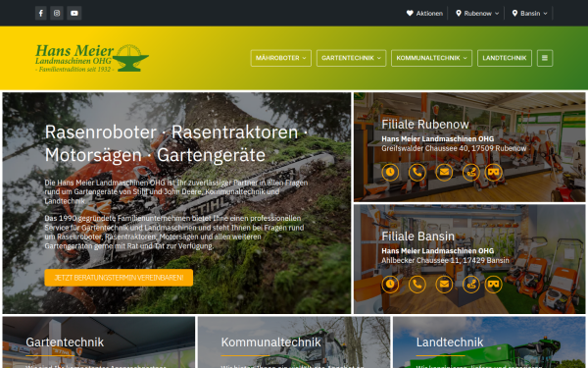Click the email icon for Filiale Rubenow
588x368 pixels.
pos(444,173)
